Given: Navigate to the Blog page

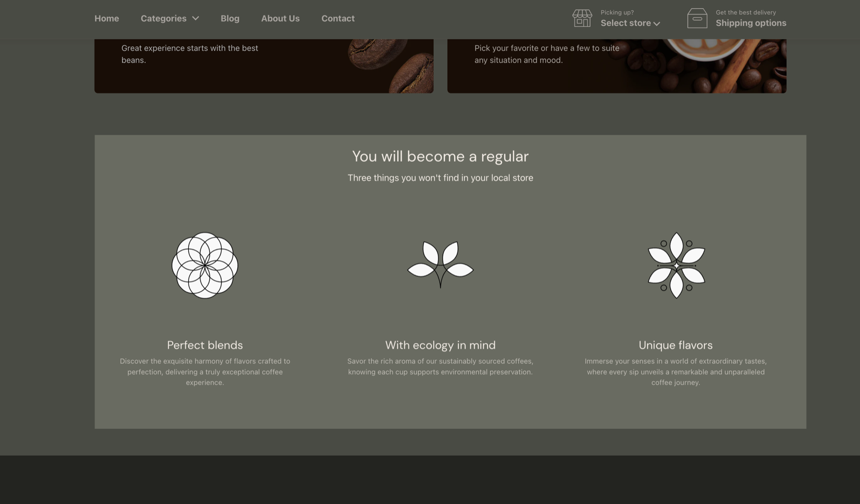Looking at the screenshot, I should [230, 18].
